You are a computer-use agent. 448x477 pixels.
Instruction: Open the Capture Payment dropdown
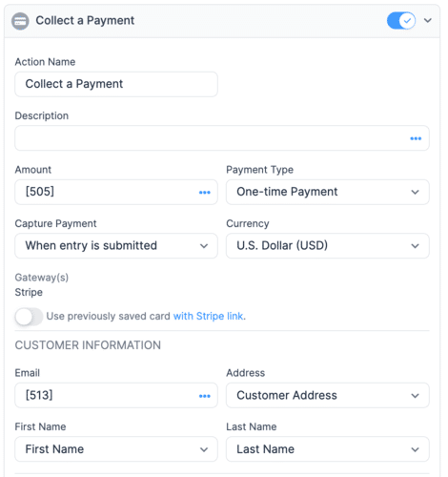point(116,246)
